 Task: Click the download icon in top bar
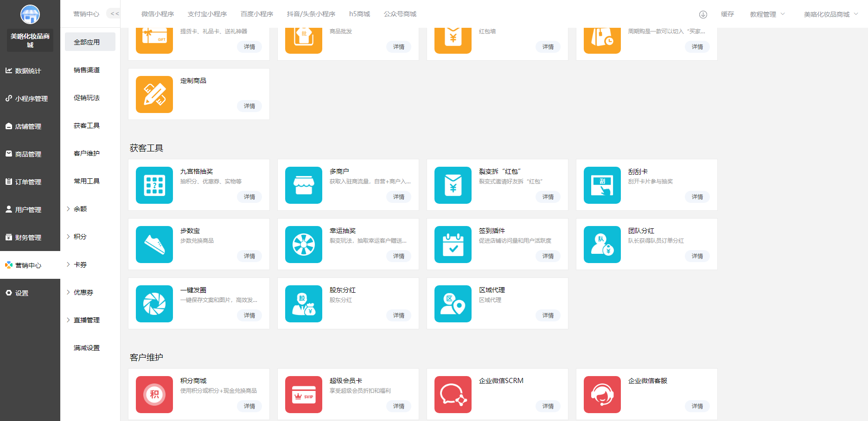click(703, 14)
